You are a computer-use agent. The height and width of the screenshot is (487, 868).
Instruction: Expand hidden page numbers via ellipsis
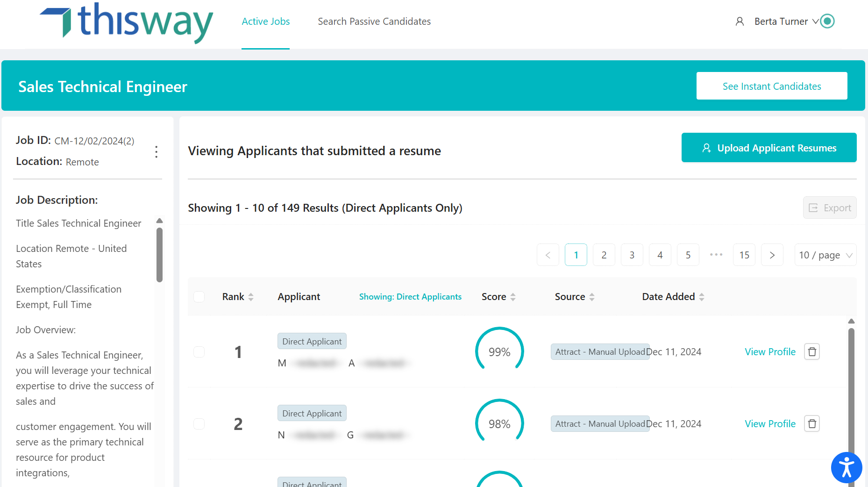[x=716, y=255]
